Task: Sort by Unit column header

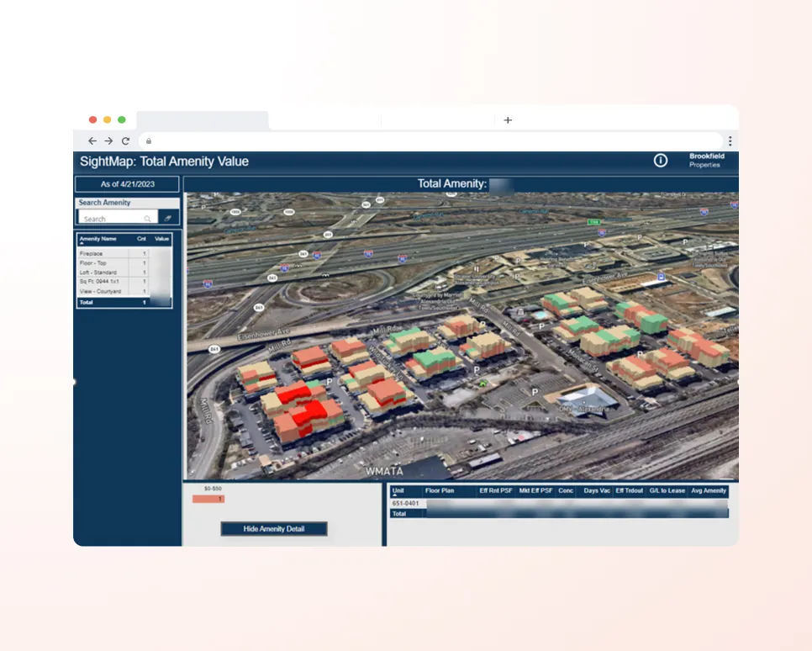Action: [398, 491]
